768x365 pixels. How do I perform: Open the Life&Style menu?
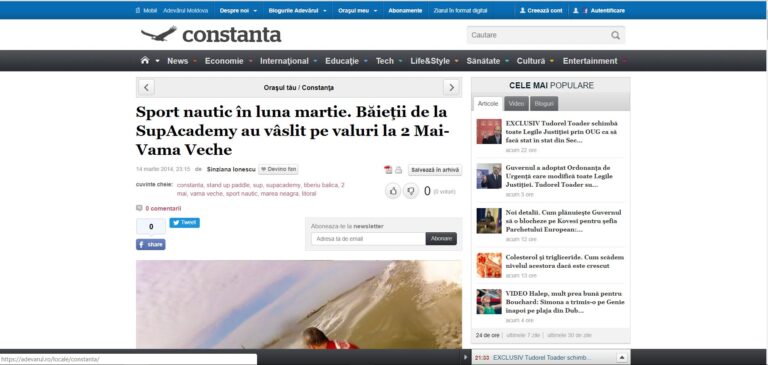(x=430, y=61)
